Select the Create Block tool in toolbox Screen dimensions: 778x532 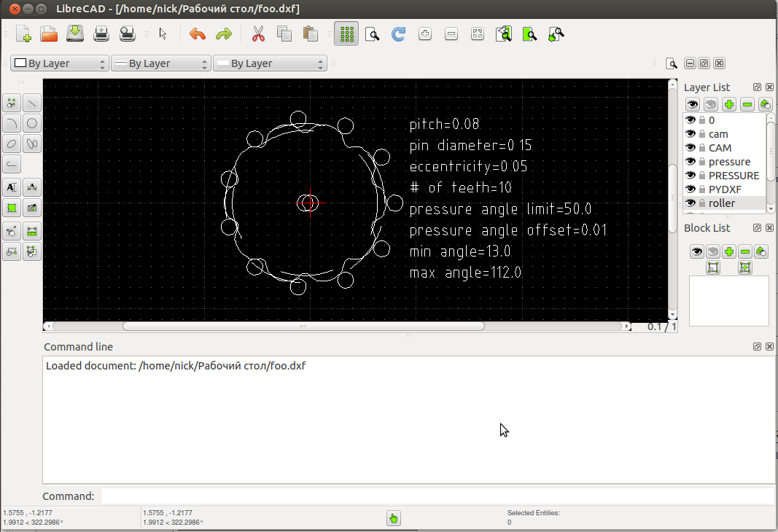12,251
